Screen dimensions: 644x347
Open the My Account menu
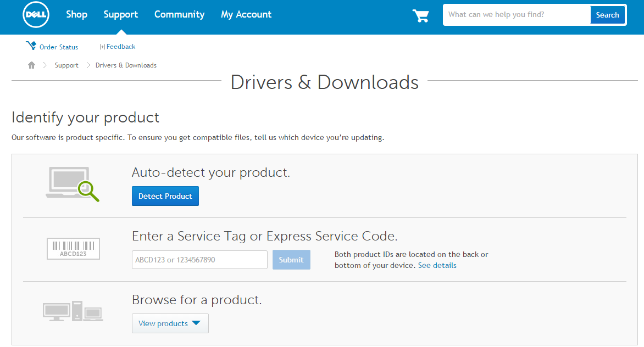[x=246, y=14]
